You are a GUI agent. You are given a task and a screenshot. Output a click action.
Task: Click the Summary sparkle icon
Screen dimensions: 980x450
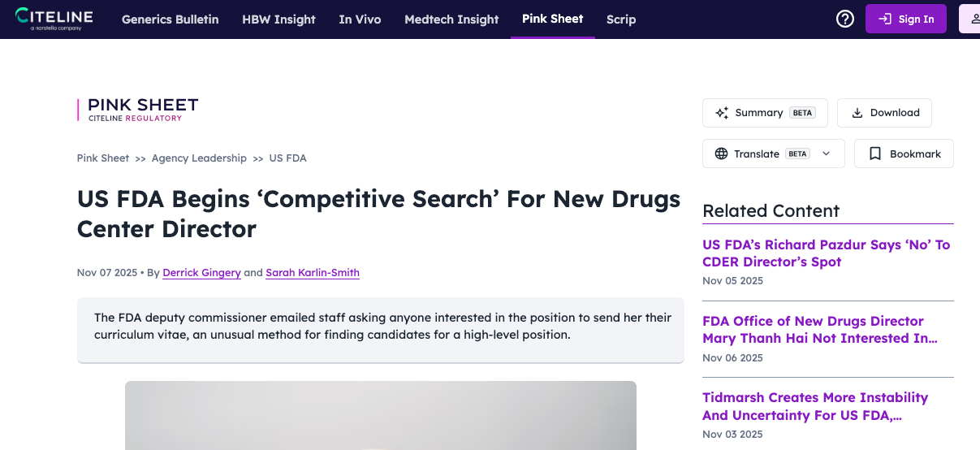(x=721, y=113)
